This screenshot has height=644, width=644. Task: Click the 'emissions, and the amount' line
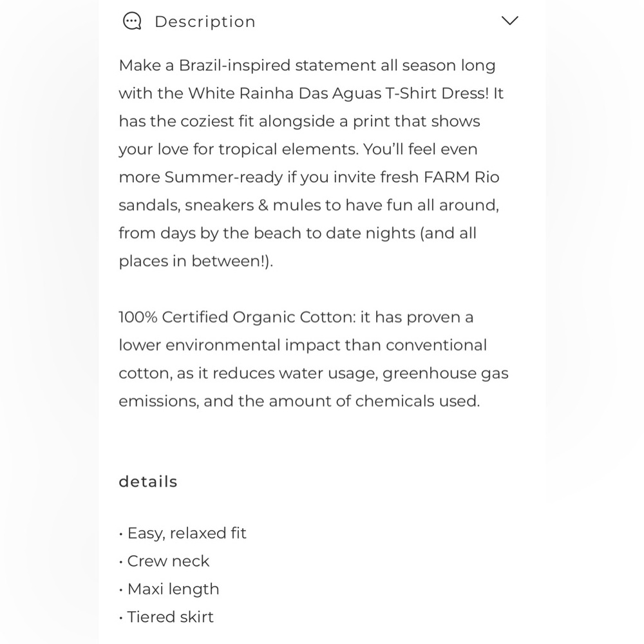pos(299,401)
